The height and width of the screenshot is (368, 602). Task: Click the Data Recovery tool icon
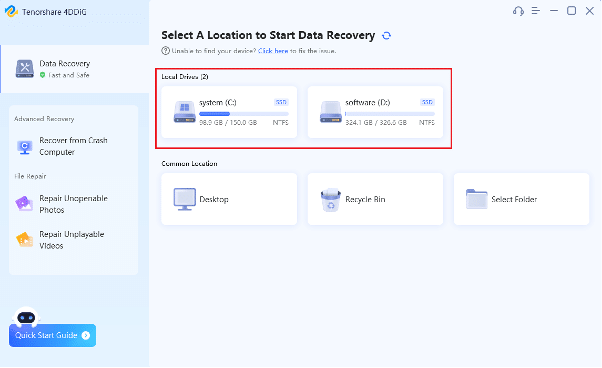pos(25,69)
